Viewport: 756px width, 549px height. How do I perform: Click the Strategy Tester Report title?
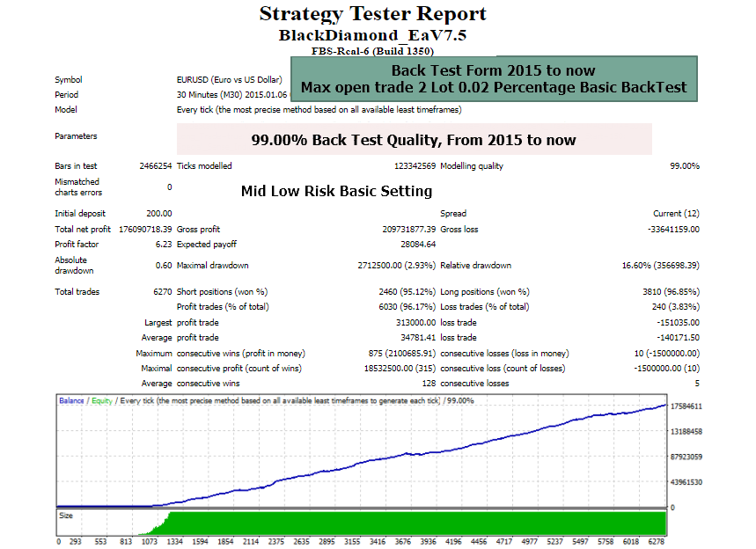(372, 13)
